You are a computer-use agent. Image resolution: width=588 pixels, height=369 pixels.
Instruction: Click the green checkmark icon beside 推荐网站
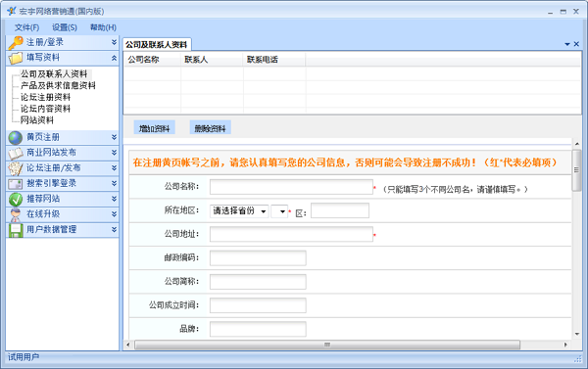(16, 199)
